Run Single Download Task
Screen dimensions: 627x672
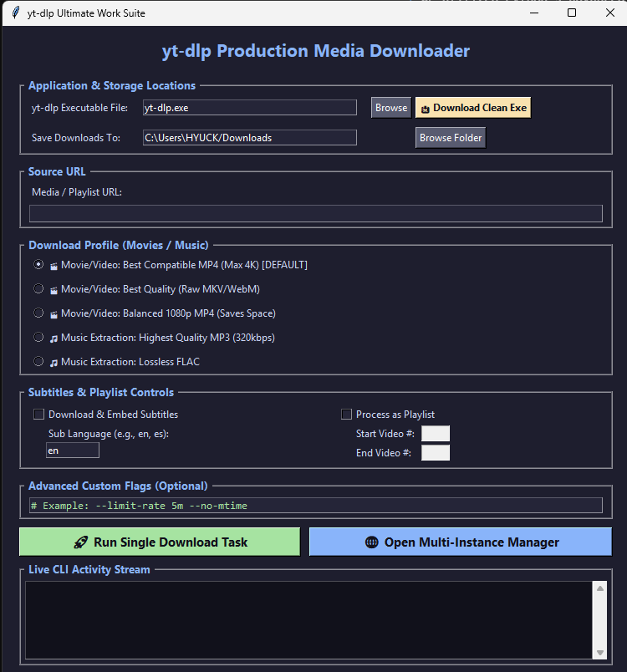[160, 542]
